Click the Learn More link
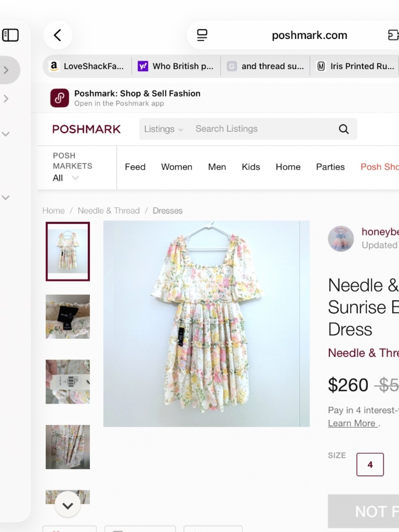This screenshot has height=532, width=399. pos(352,423)
